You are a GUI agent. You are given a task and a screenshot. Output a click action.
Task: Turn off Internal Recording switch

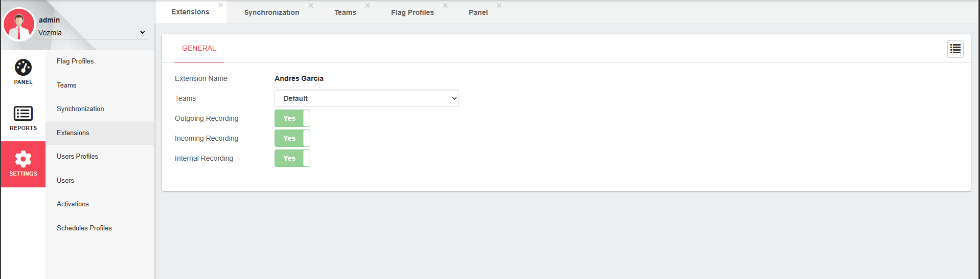[x=292, y=158]
